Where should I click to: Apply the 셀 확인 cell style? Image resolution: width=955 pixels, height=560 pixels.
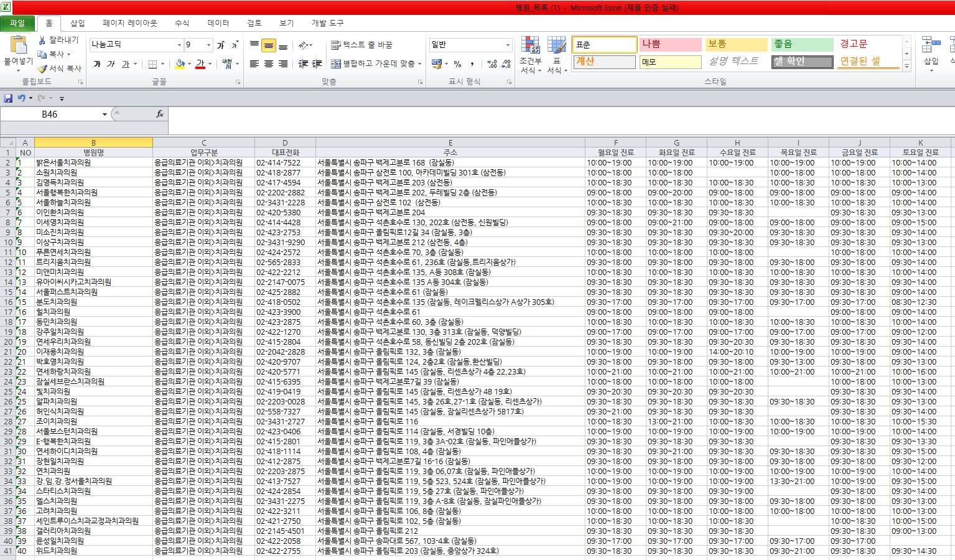pos(803,62)
